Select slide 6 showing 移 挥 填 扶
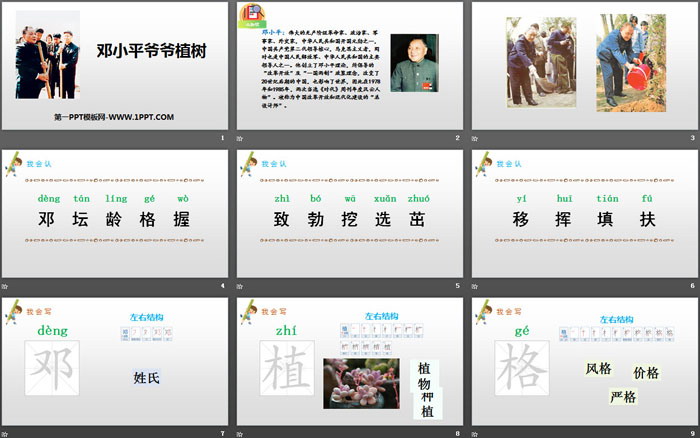The image size is (700, 438). click(x=585, y=213)
